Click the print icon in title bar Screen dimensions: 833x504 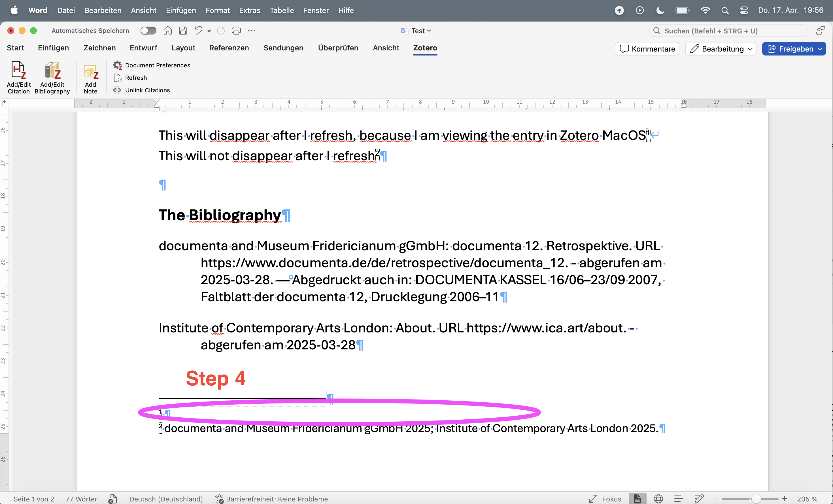236,31
